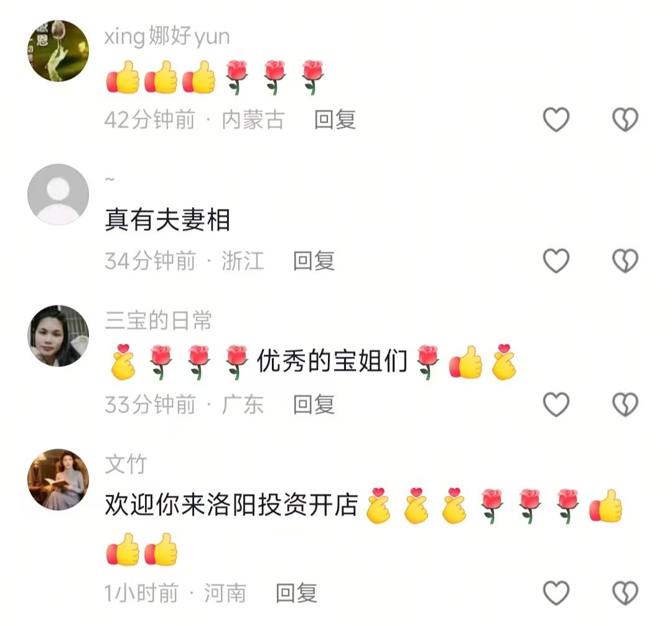Like the 真有夫妻相 comment

[x=556, y=261]
